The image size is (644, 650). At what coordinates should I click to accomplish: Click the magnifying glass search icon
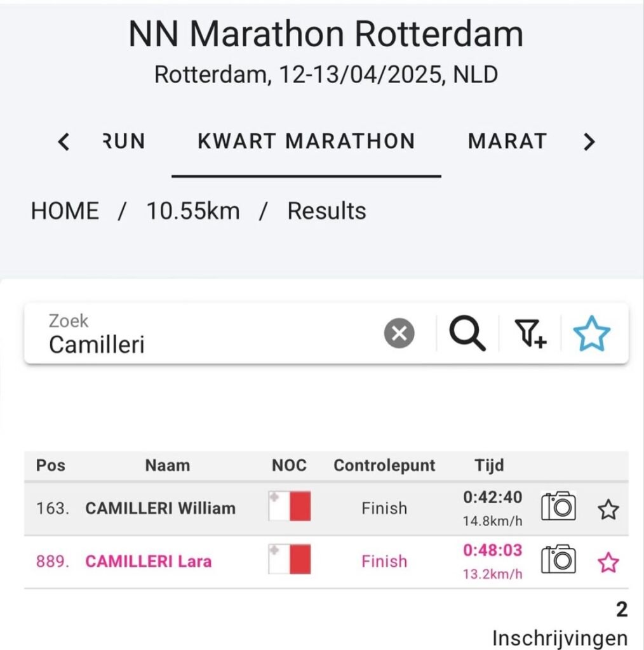[x=467, y=333]
